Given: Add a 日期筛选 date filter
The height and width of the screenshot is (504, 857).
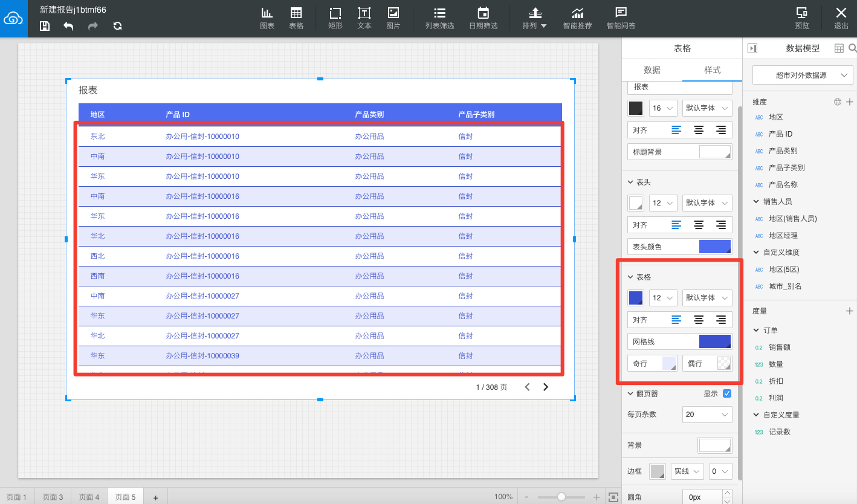Looking at the screenshot, I should [483, 18].
